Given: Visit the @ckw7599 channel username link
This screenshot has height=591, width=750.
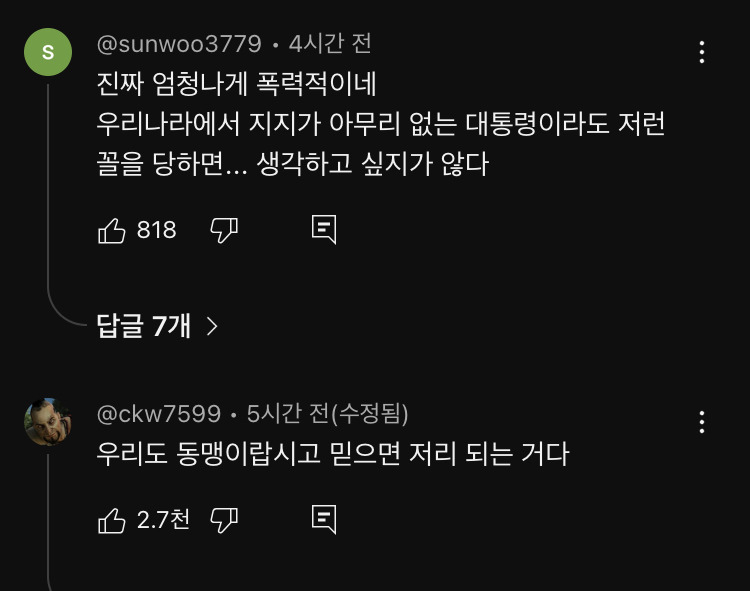Looking at the screenshot, I should [158, 414].
